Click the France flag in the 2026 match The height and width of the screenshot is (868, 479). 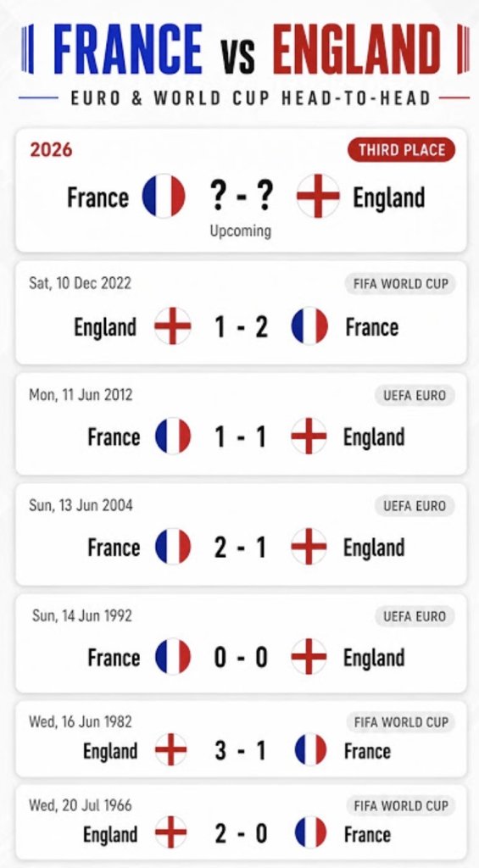coord(164,196)
